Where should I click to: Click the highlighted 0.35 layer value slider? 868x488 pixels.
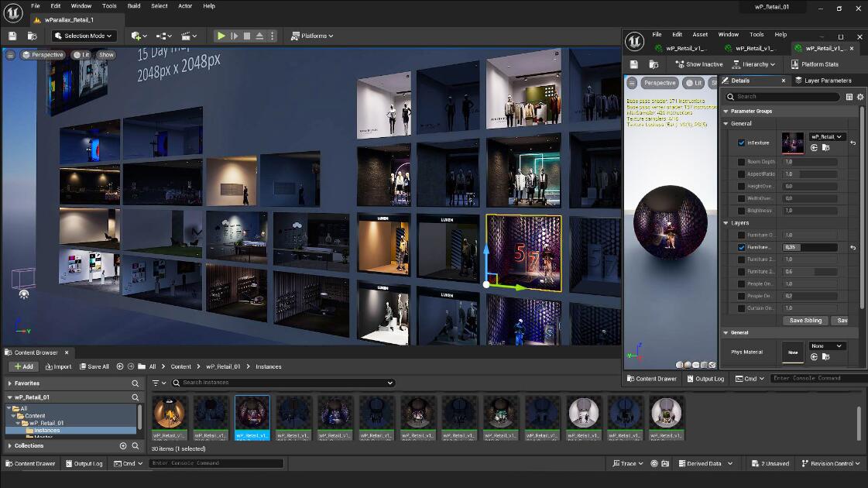click(809, 247)
